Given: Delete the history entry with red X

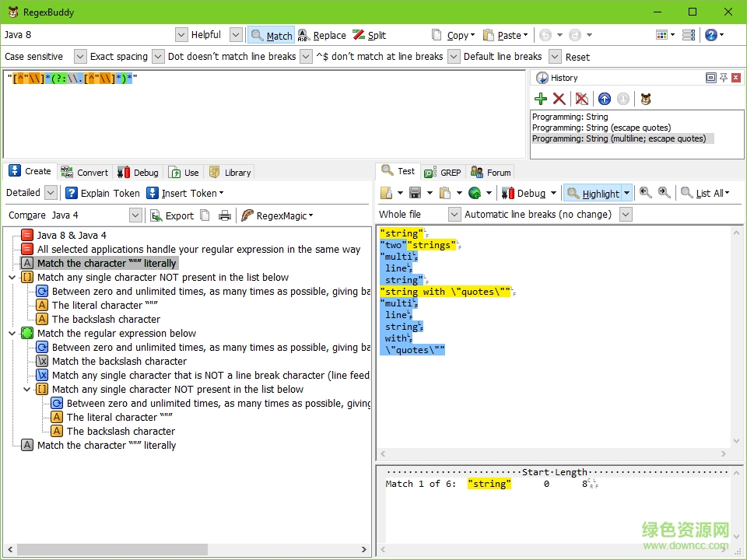Looking at the screenshot, I should coord(559,99).
